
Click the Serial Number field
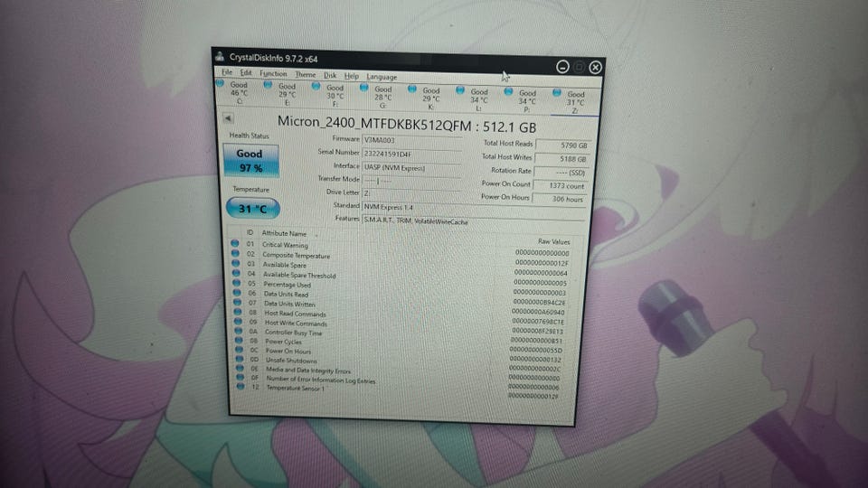click(x=411, y=155)
